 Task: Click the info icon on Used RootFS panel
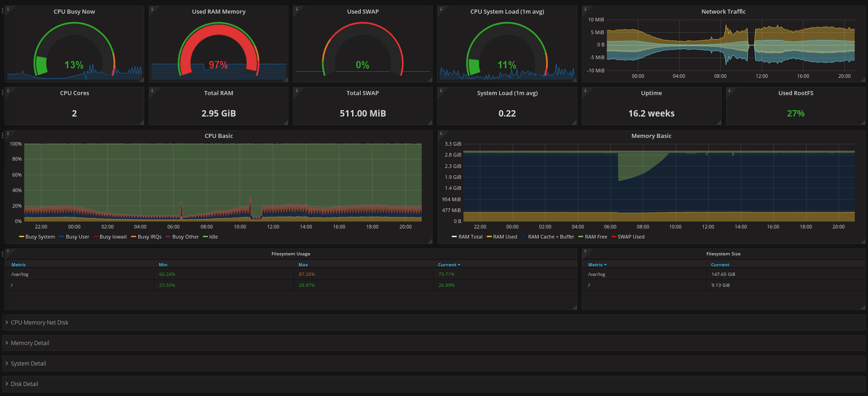729,90
